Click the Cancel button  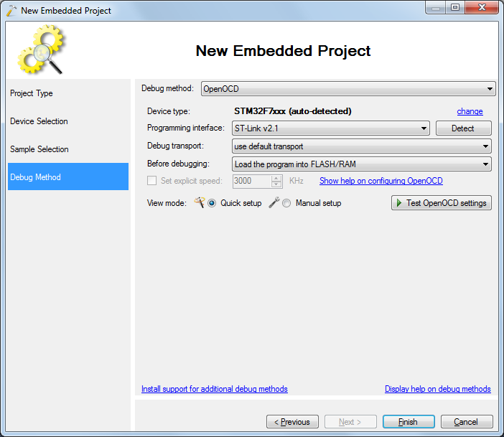tap(467, 422)
